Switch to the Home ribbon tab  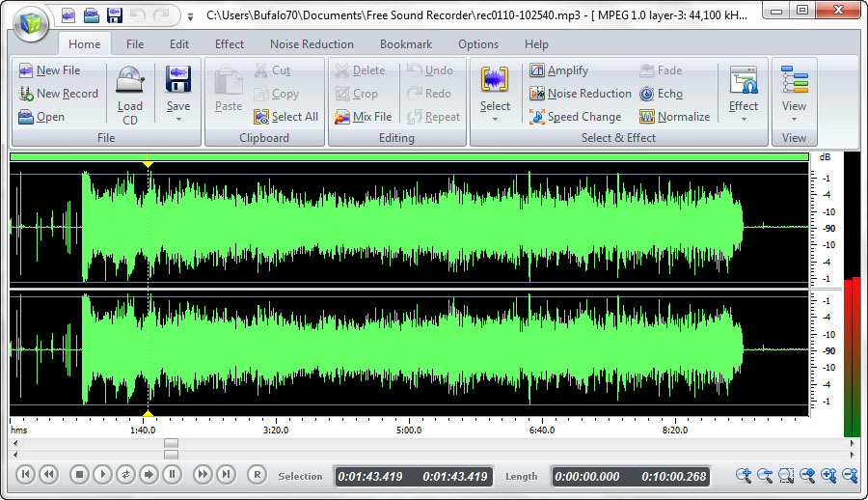(85, 44)
